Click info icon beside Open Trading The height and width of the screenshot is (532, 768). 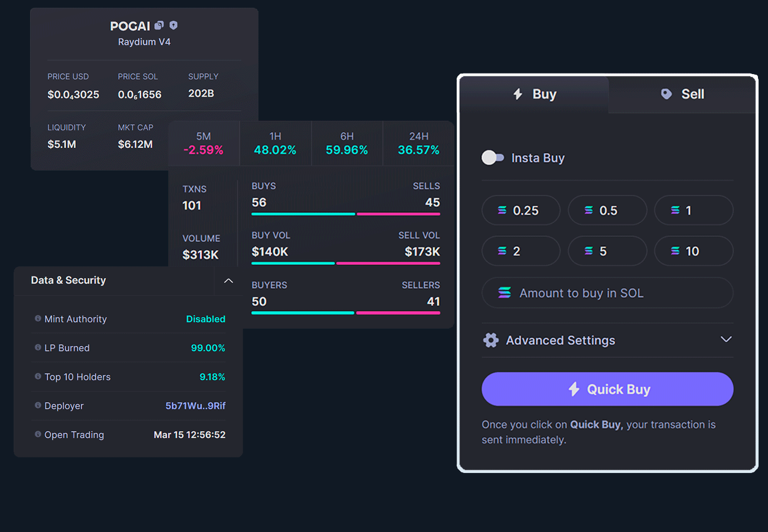38,435
